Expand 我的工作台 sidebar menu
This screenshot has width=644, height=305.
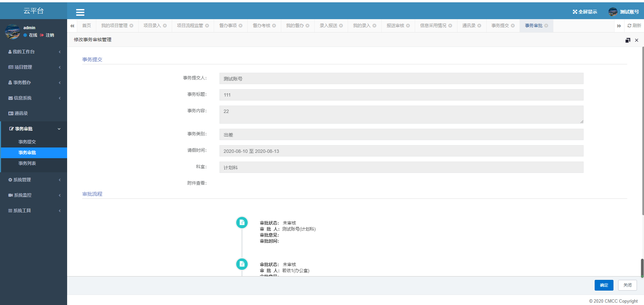34,52
